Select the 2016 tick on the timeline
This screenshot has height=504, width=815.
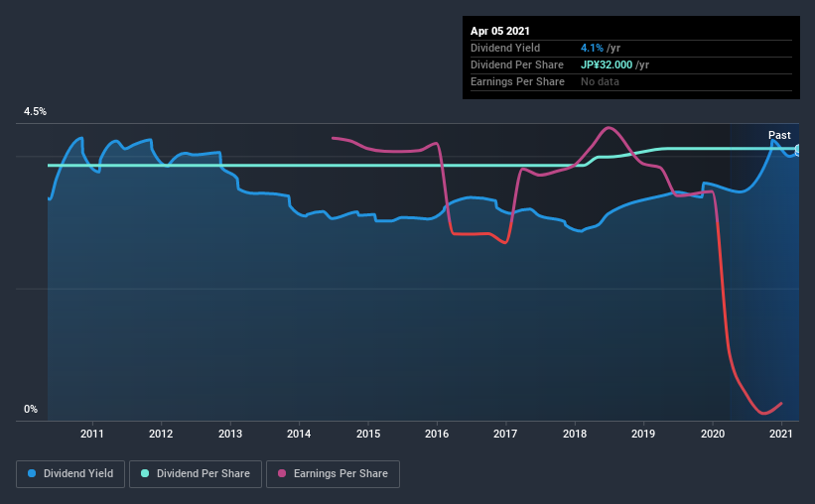[437, 434]
